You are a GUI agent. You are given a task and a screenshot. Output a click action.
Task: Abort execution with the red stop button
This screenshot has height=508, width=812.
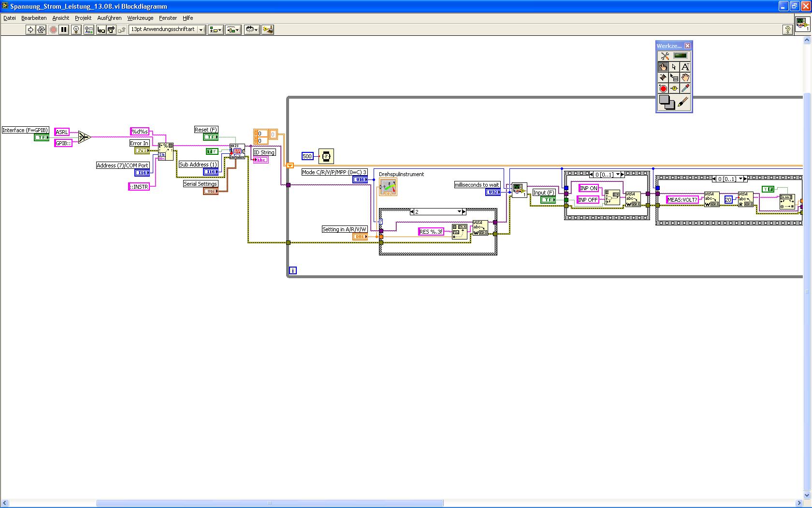click(53, 30)
